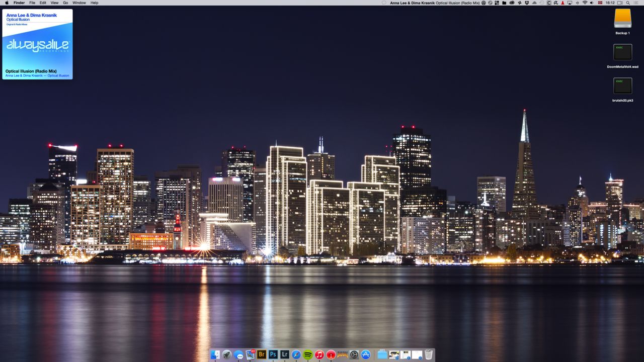
Task: Open the Go menu
Action: tap(65, 3)
